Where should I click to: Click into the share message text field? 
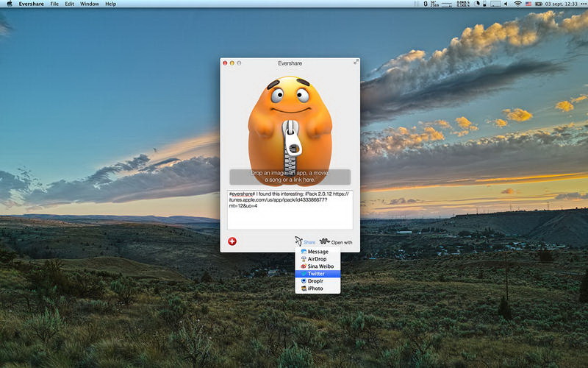click(290, 210)
